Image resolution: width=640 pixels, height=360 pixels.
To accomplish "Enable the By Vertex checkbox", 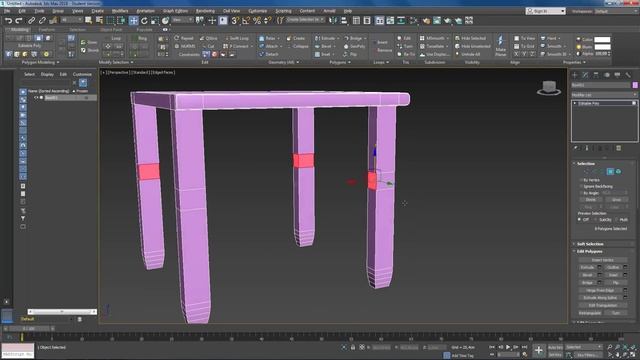I will [580, 180].
